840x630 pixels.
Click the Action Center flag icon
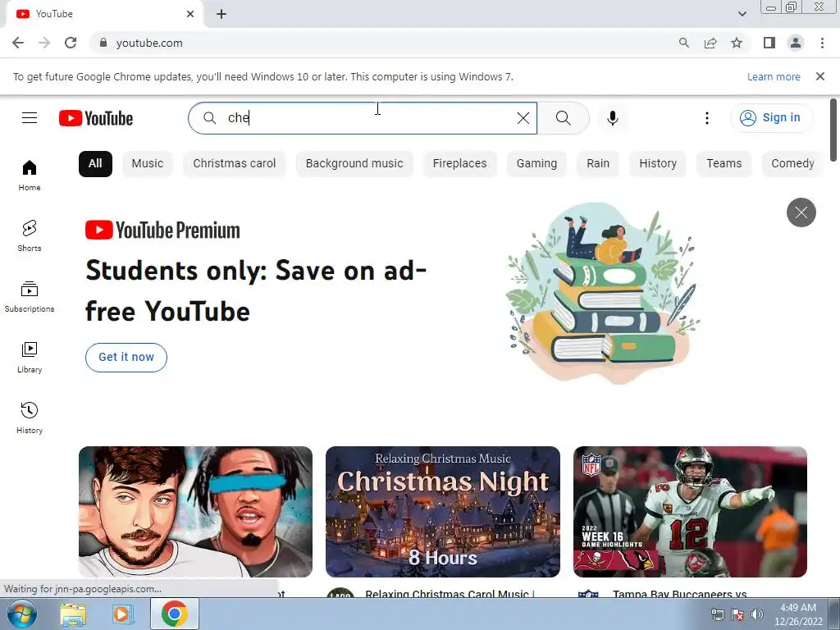737,614
